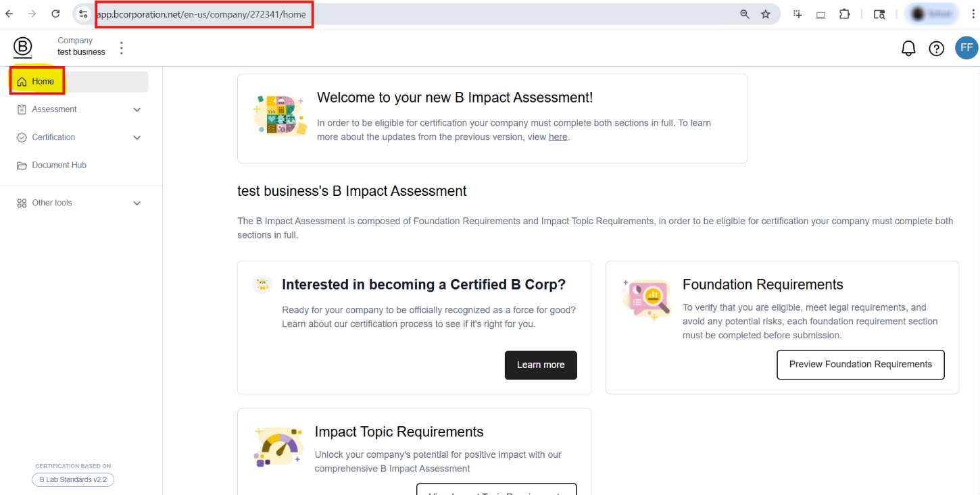Click the B Lab Standards v2.2 badge

tap(73, 479)
